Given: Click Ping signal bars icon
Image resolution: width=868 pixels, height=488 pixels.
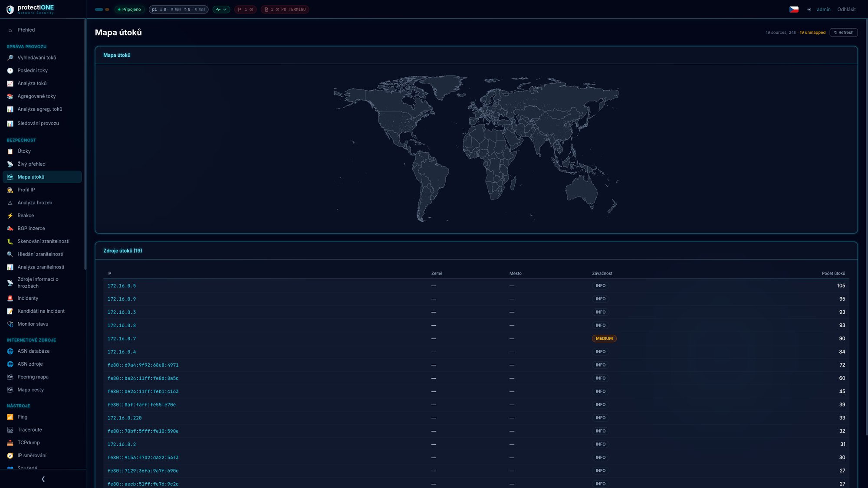Looking at the screenshot, I should 10,417.
